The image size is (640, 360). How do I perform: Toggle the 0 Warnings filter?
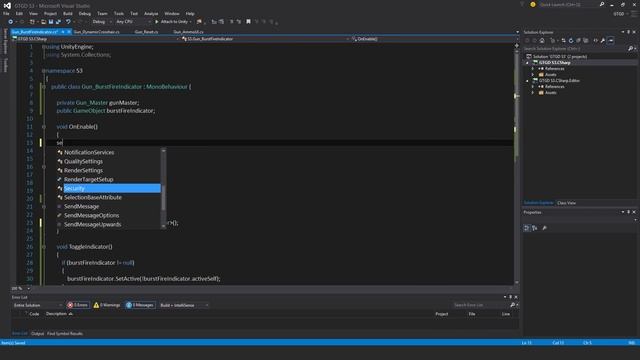(x=107, y=305)
